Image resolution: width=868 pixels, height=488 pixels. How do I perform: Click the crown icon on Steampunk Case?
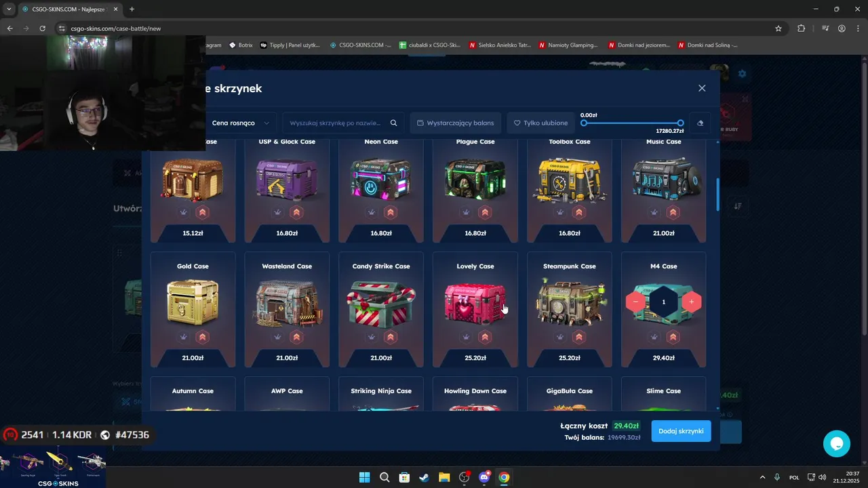(560, 337)
